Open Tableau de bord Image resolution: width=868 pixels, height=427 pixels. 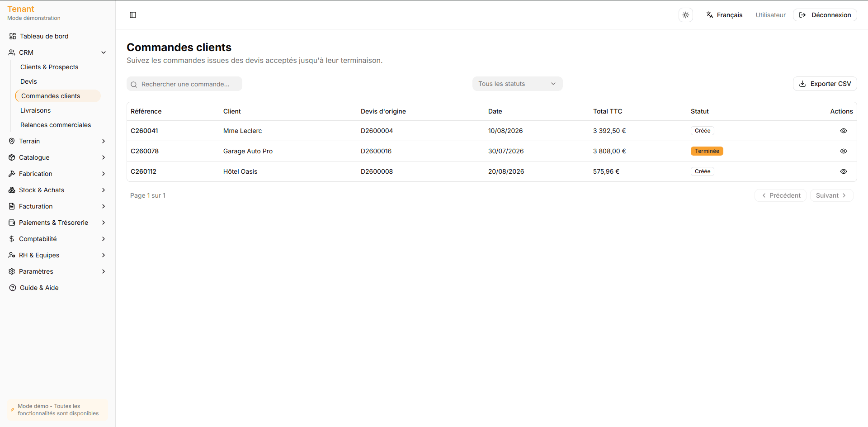pyautogui.click(x=44, y=36)
